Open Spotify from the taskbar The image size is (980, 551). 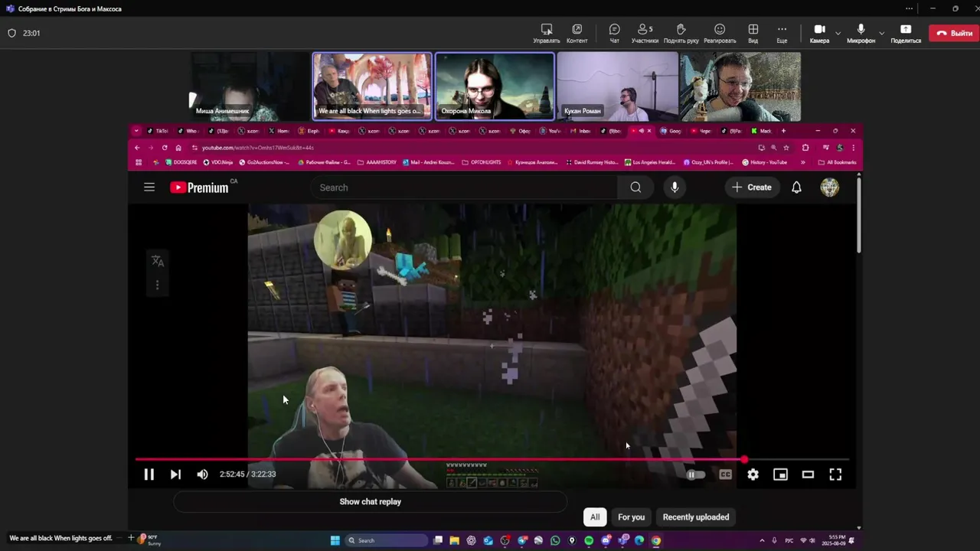[x=589, y=540]
